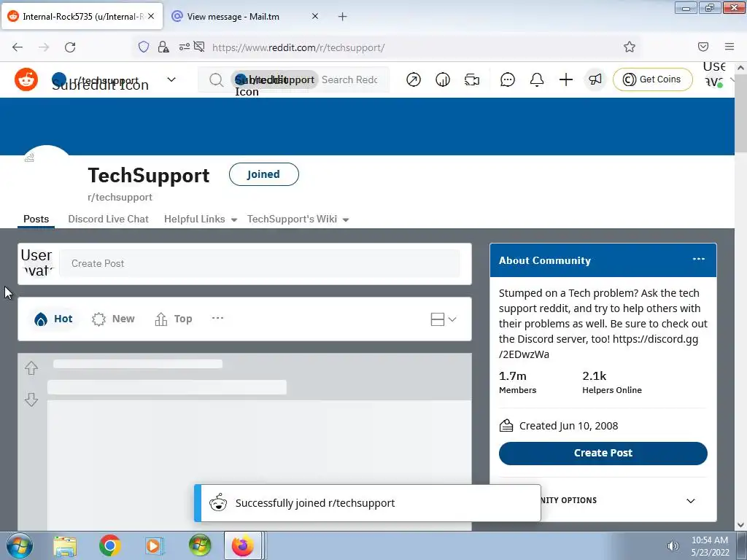The height and width of the screenshot is (560, 747).
Task: Open the Reddit Live video icon
Action: (472, 79)
